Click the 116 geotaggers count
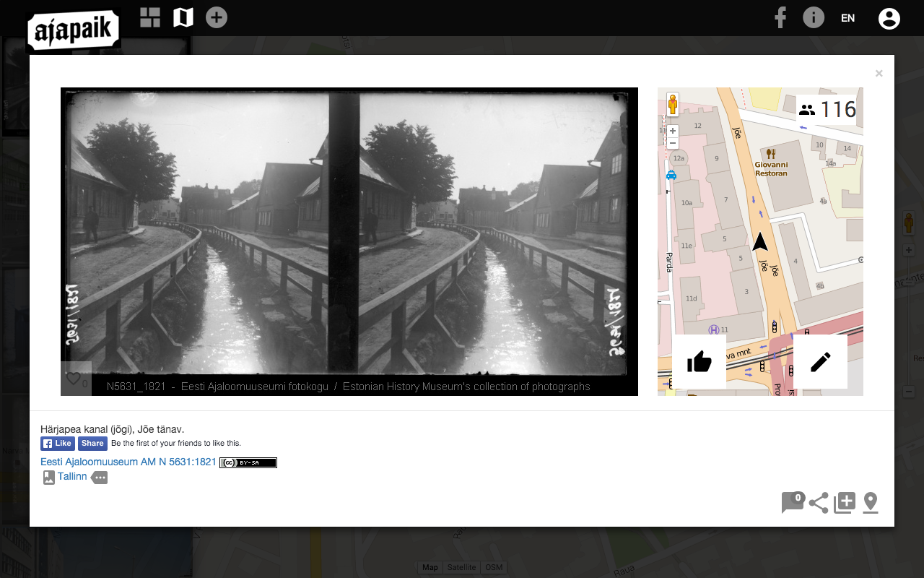924x578 pixels. coord(827,110)
